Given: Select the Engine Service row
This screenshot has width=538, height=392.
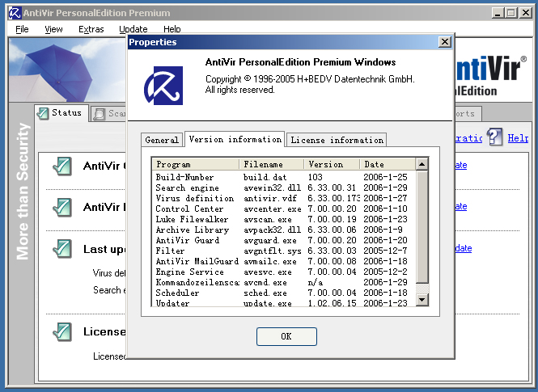Looking at the screenshot, I should pyautogui.click(x=284, y=272).
